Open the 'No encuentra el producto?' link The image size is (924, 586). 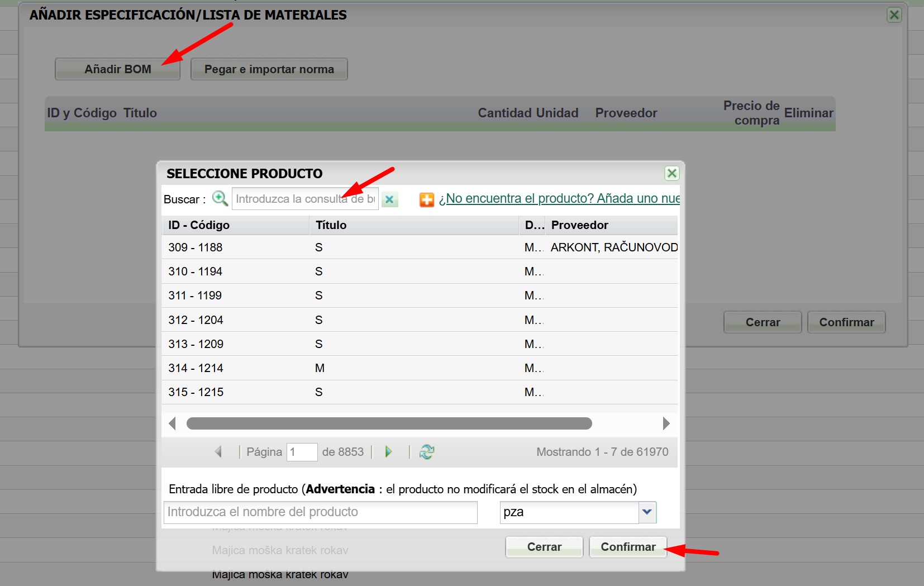pyautogui.click(x=559, y=198)
